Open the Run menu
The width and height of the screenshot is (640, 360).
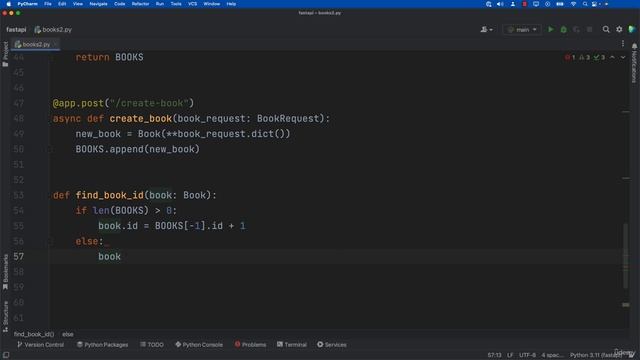point(160,4)
